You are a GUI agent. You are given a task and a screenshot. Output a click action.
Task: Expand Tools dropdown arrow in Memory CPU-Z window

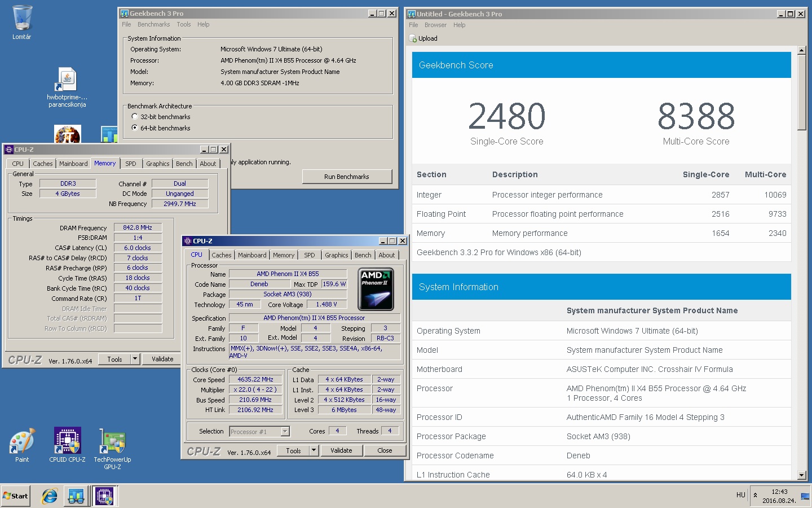[x=135, y=359]
